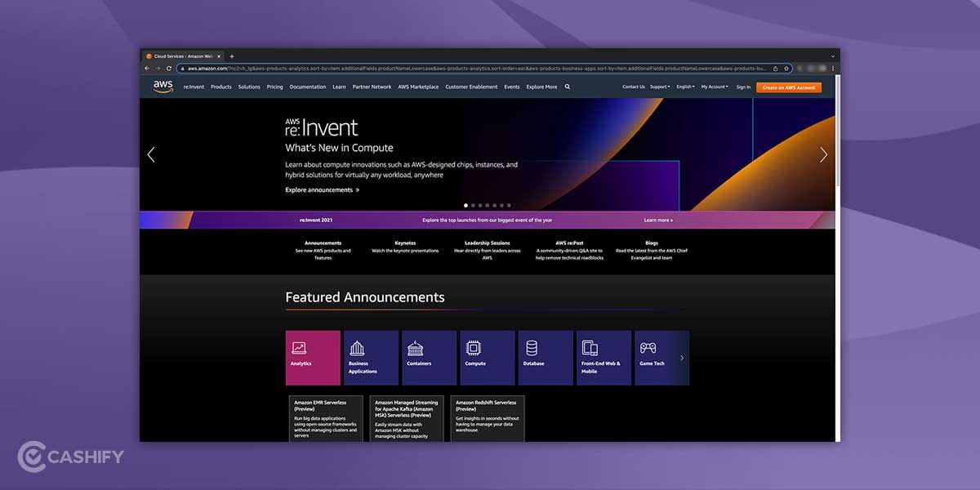Image resolution: width=980 pixels, height=490 pixels.
Task: Click the browser forward arrow
Action: [157, 69]
